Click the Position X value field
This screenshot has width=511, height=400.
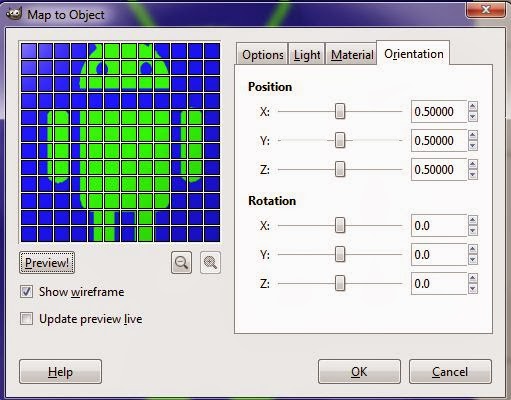coord(439,111)
